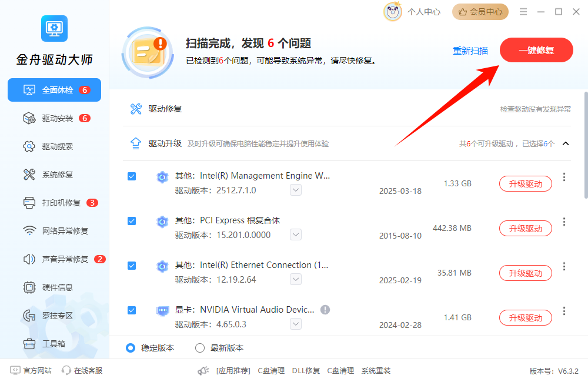Click the 硬件信息 chip icon
The image size is (588, 382).
click(29, 287)
